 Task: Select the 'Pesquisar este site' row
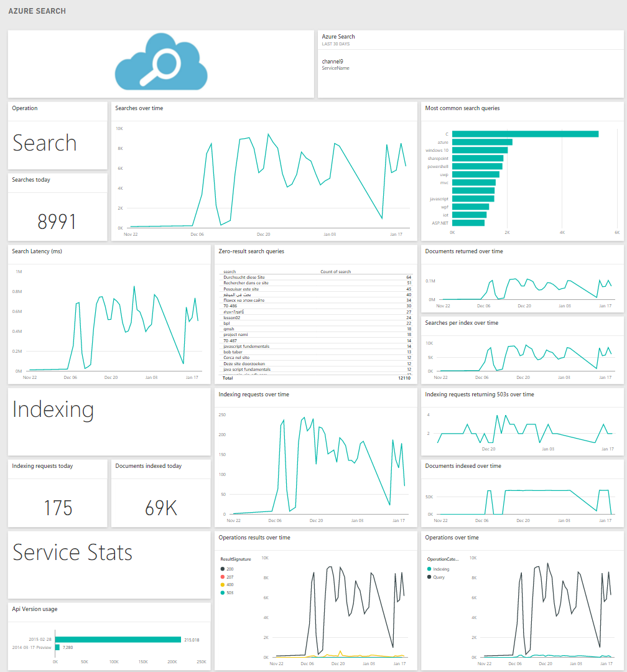317,289
